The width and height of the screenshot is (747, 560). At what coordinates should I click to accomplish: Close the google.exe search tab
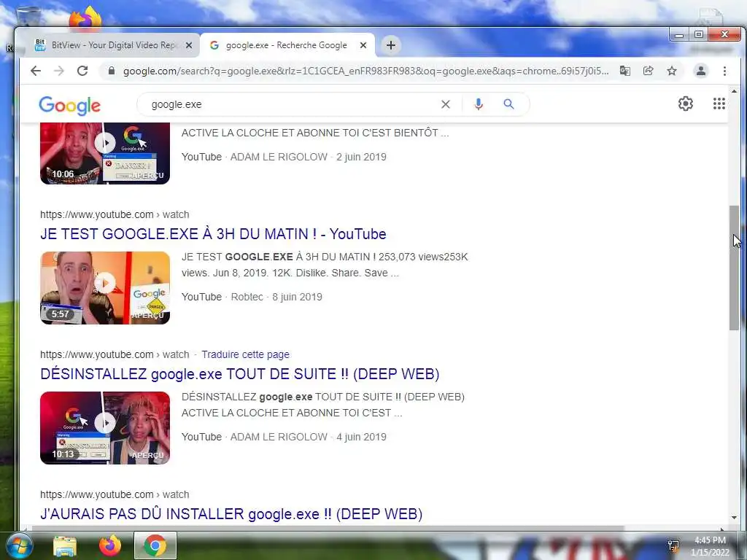pyautogui.click(x=363, y=45)
